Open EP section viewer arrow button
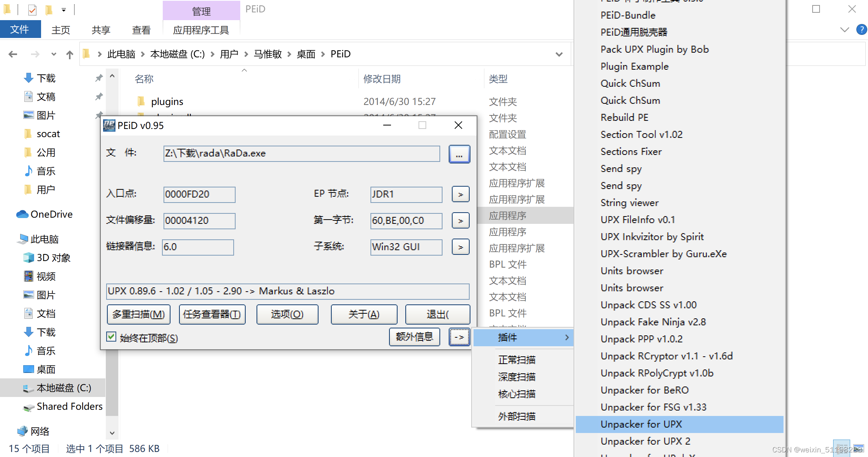The width and height of the screenshot is (868, 457). 460,194
